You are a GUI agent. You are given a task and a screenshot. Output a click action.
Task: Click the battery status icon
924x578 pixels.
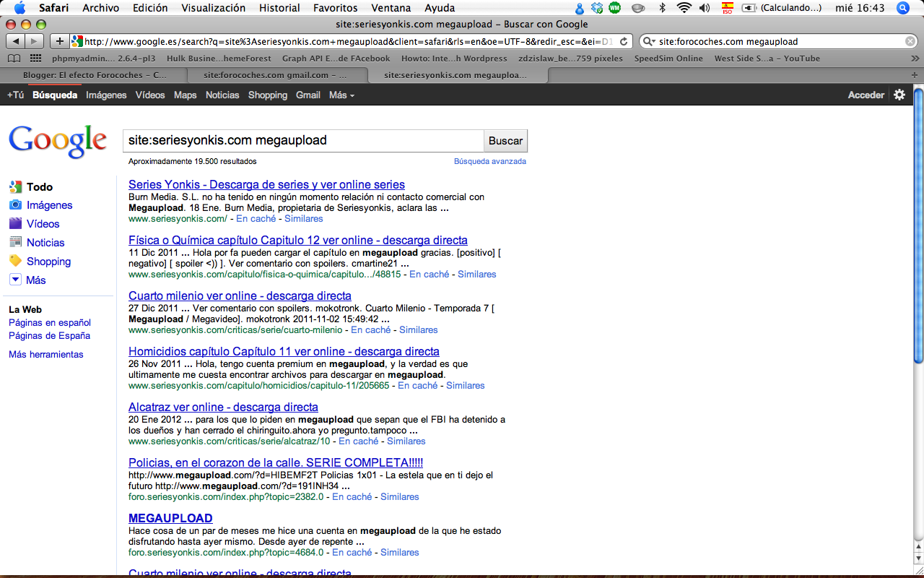[x=749, y=8]
